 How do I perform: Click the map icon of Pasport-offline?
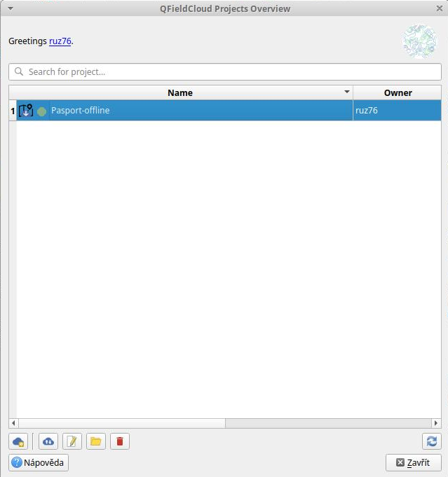(x=26, y=111)
